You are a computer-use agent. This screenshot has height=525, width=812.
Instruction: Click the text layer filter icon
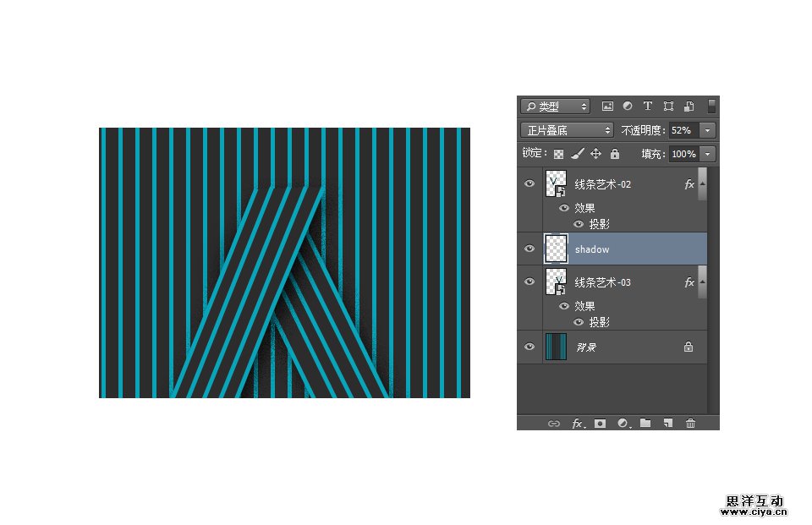(648, 107)
